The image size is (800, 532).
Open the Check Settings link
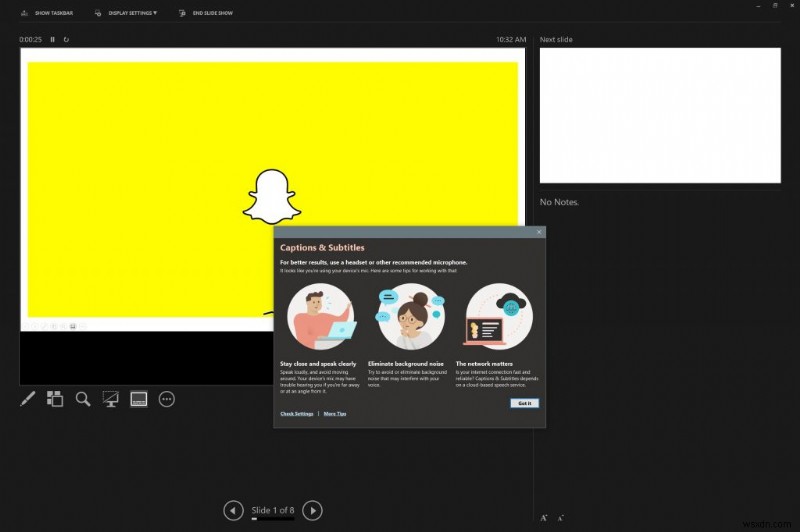297,414
